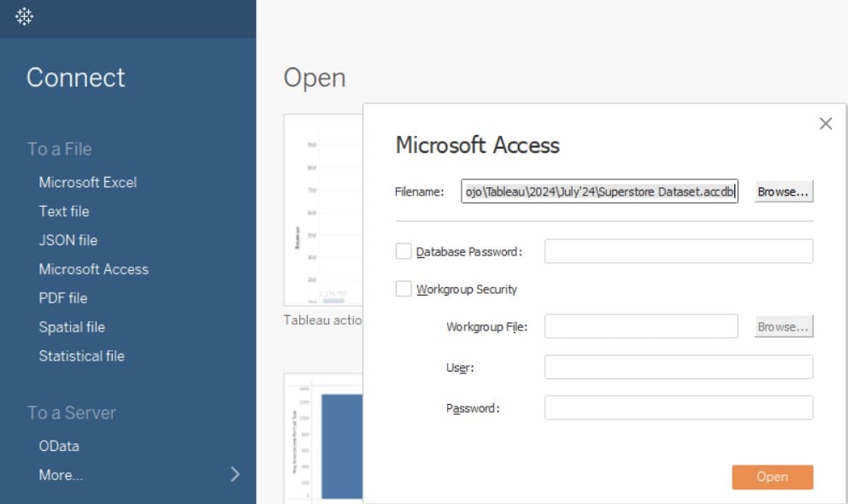Viewport: 853px width, 504px height.
Task: Select Spatial file connector
Action: click(x=72, y=327)
